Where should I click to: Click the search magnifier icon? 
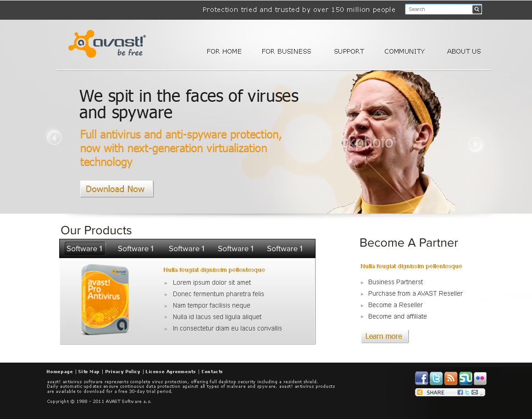(x=477, y=9)
